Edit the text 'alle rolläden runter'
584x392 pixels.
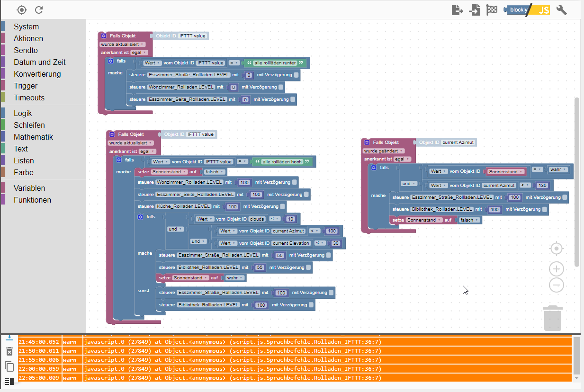tap(275, 63)
